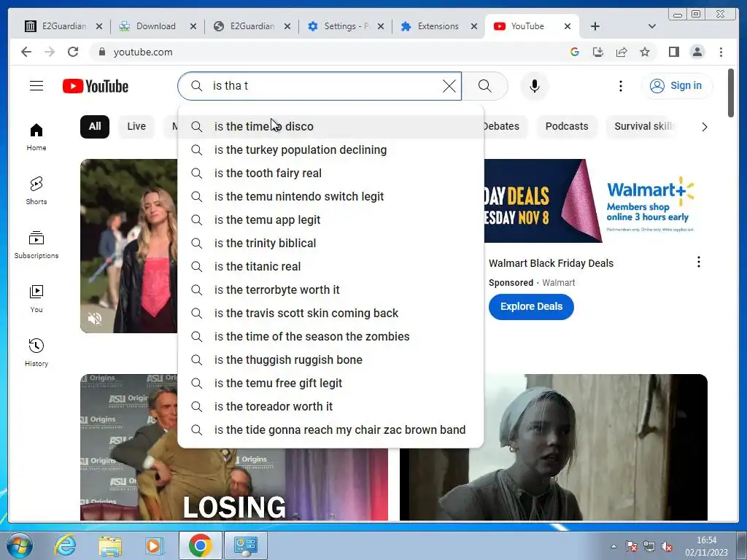This screenshot has width=747, height=560.
Task: Show more category chips with right arrow
Action: [704, 127]
